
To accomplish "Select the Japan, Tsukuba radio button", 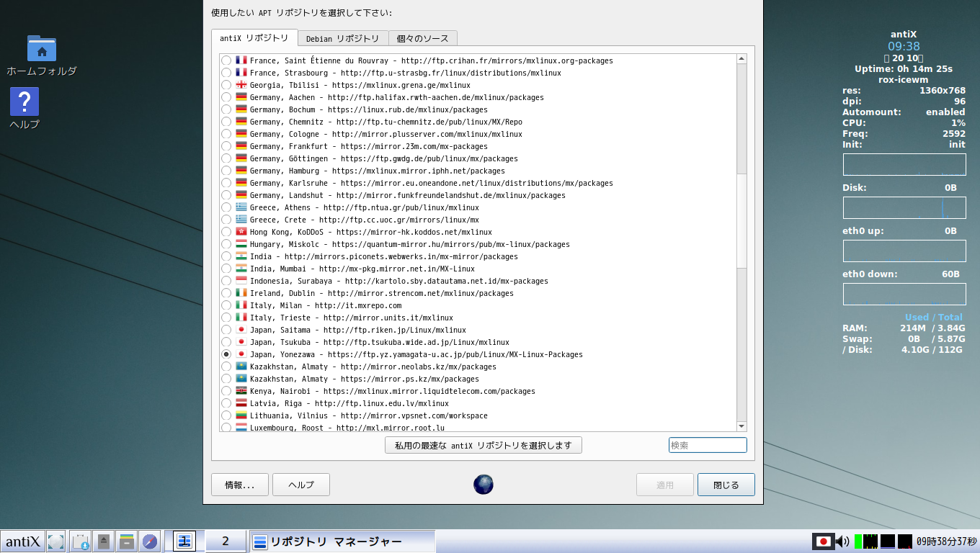I will (226, 342).
